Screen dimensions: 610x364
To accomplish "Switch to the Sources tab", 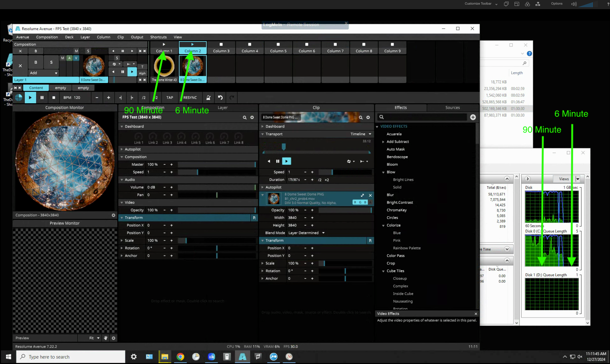I will point(452,108).
